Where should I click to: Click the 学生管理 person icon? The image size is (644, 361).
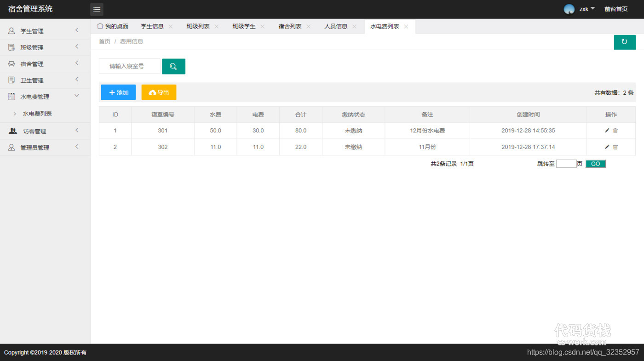tap(11, 31)
